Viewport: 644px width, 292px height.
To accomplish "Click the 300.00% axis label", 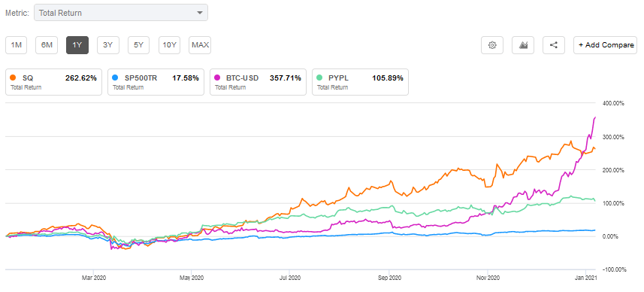I will pos(612,137).
